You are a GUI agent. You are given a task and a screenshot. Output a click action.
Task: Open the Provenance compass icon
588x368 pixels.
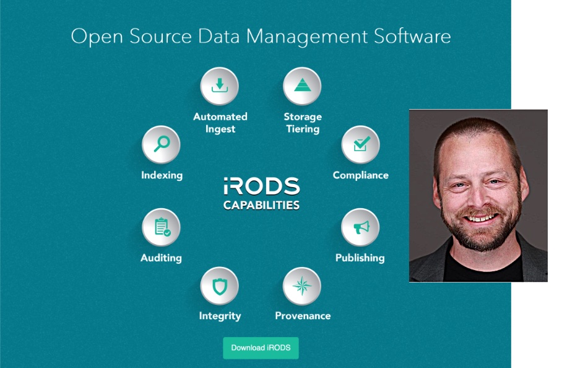coord(302,286)
